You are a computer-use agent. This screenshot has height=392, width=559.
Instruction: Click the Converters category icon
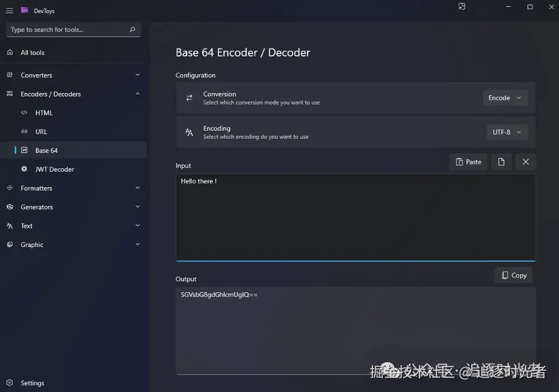click(x=10, y=75)
